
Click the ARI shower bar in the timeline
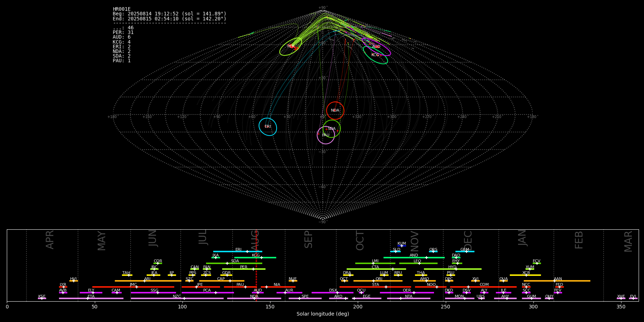coord(148,281)
